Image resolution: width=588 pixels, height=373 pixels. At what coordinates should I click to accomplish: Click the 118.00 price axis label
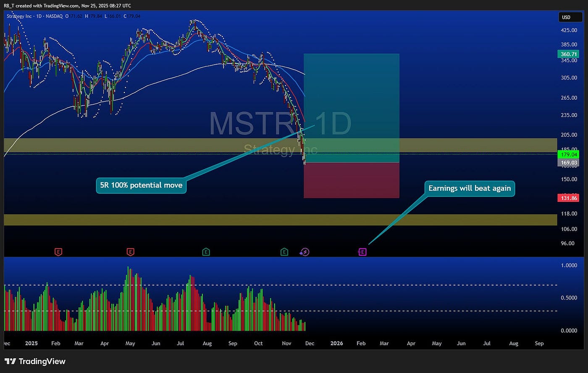coord(569,214)
